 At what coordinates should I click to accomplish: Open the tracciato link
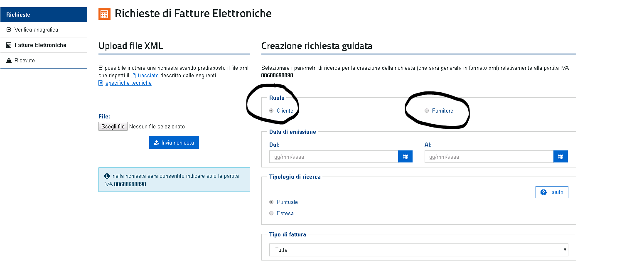click(148, 76)
